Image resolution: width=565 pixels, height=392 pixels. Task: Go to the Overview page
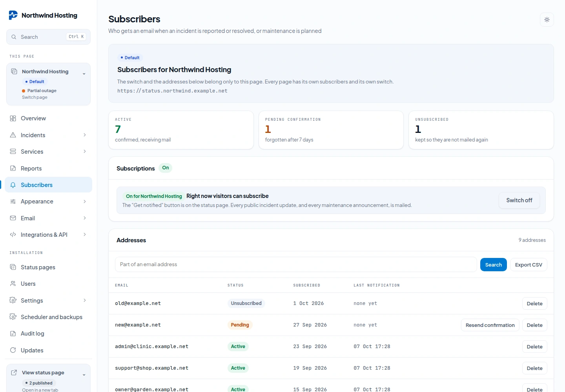tap(49, 118)
